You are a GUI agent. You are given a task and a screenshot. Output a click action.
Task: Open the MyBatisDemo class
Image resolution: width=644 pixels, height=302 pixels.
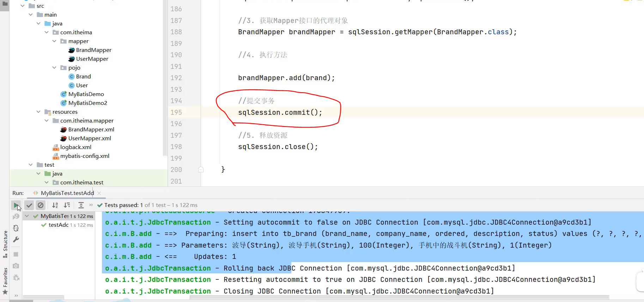pos(86,94)
